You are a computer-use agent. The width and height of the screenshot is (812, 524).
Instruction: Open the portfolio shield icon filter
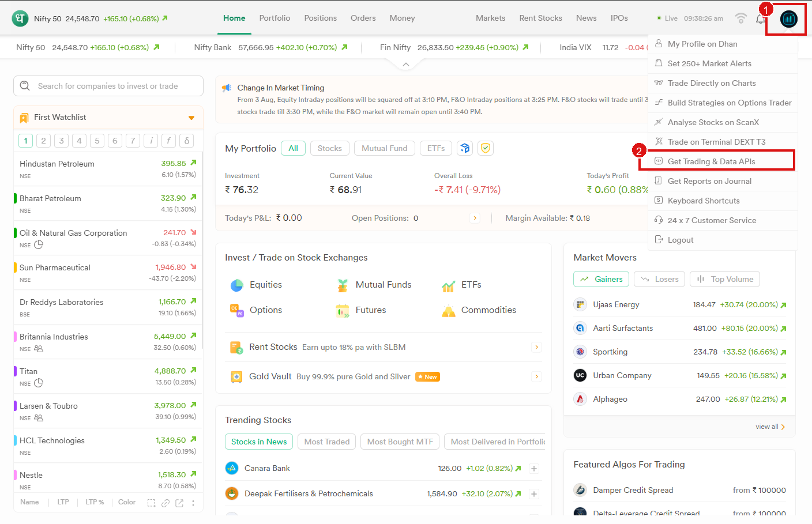(486, 148)
